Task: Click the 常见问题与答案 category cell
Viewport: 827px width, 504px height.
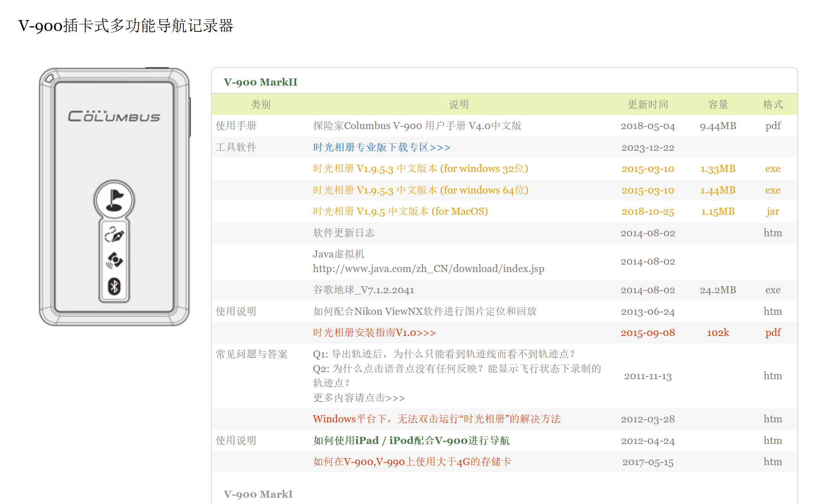Action: 252,354
